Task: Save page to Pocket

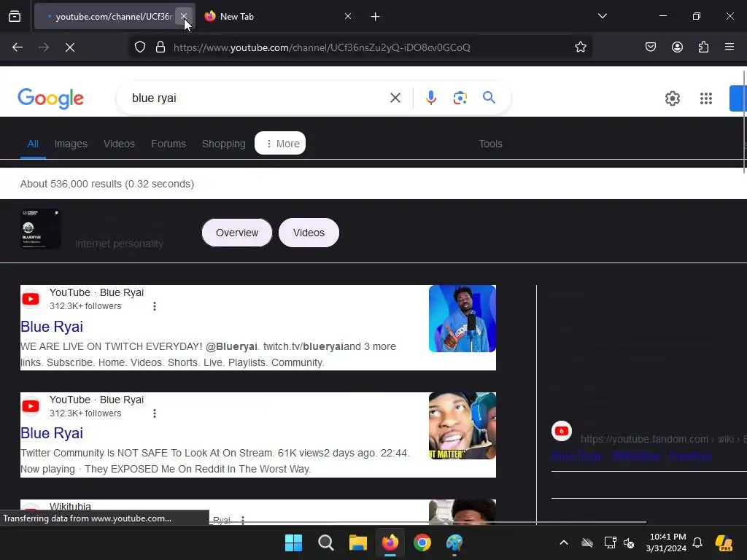Action: point(650,47)
